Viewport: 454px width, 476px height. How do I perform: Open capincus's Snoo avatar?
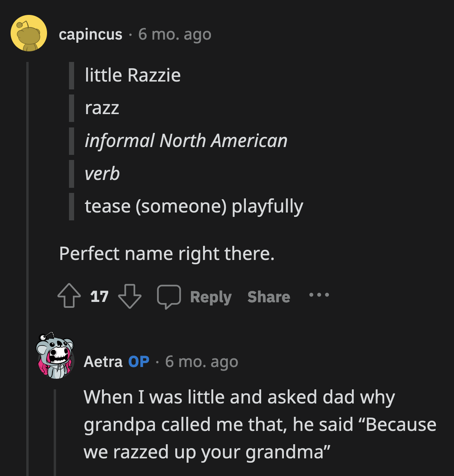(29, 33)
